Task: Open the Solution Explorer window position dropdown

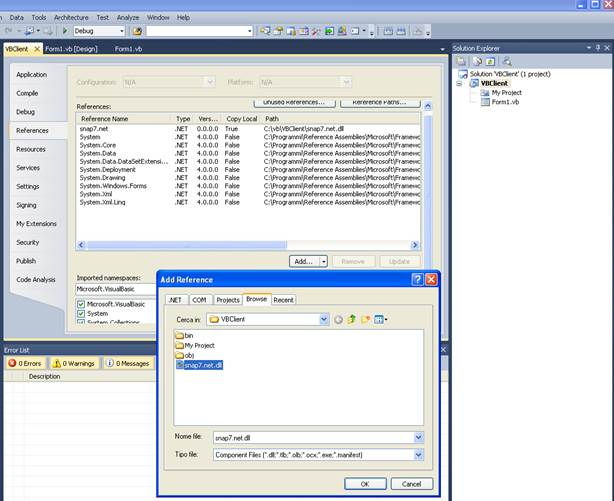Action: (x=589, y=48)
